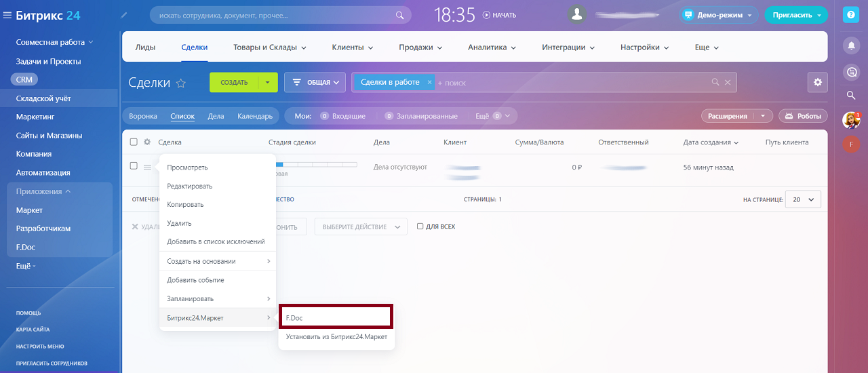Screen dimensions: 868x373
Task: Open the Расширения dropdown arrow
Action: point(764,116)
